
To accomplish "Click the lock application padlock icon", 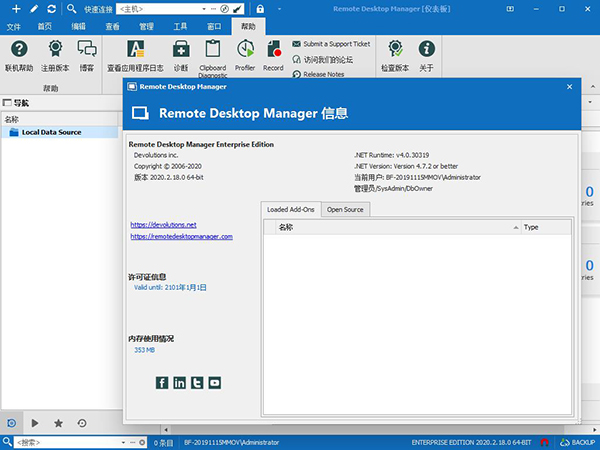I will pyautogui.click(x=260, y=9).
